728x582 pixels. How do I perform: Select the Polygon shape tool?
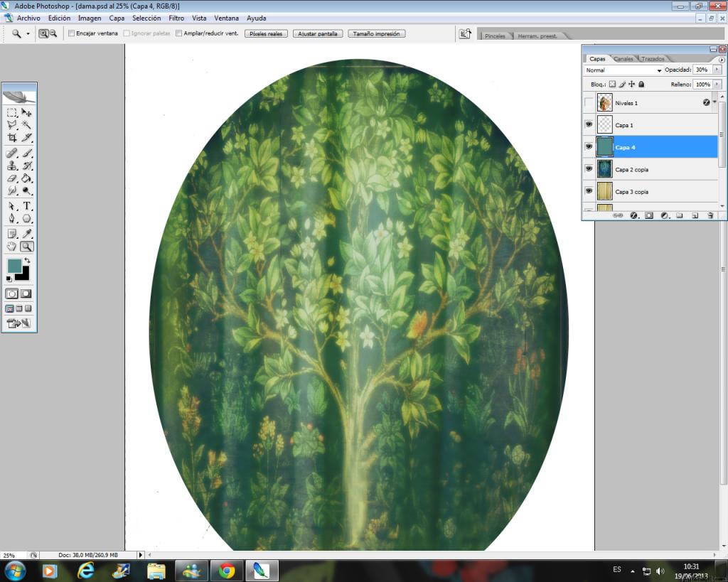click(x=26, y=219)
